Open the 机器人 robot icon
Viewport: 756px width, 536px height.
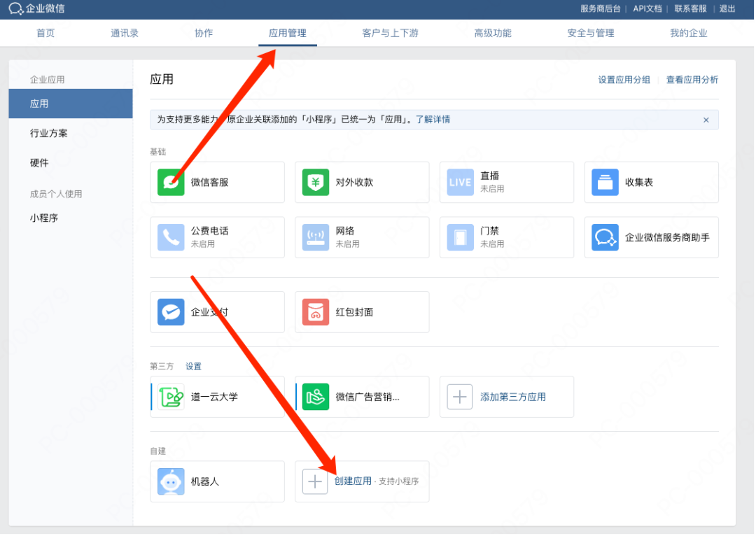tap(171, 481)
